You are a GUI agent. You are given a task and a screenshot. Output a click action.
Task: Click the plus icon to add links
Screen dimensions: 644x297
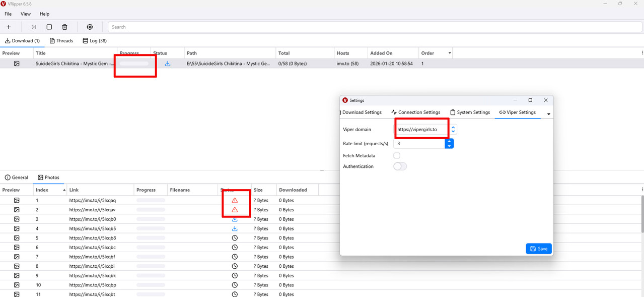9,27
